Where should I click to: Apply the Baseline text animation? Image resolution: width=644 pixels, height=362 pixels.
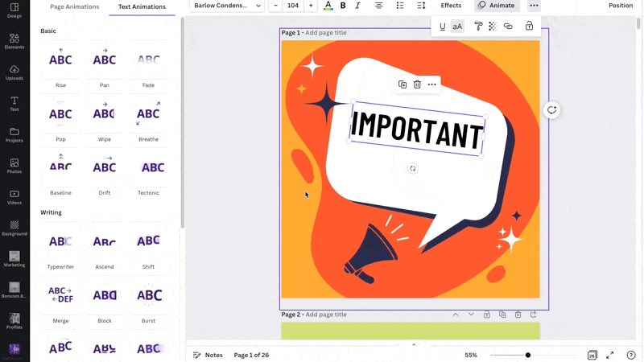tap(61, 172)
